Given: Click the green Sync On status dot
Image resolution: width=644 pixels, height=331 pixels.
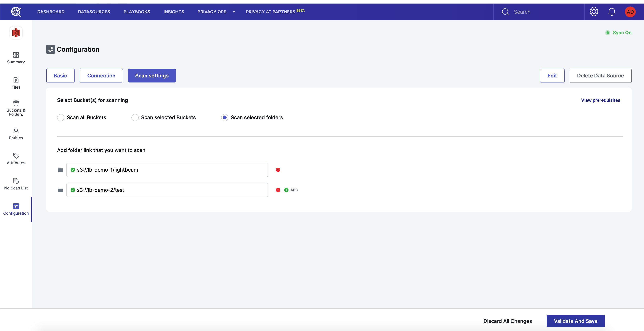Looking at the screenshot, I should click(x=608, y=32).
